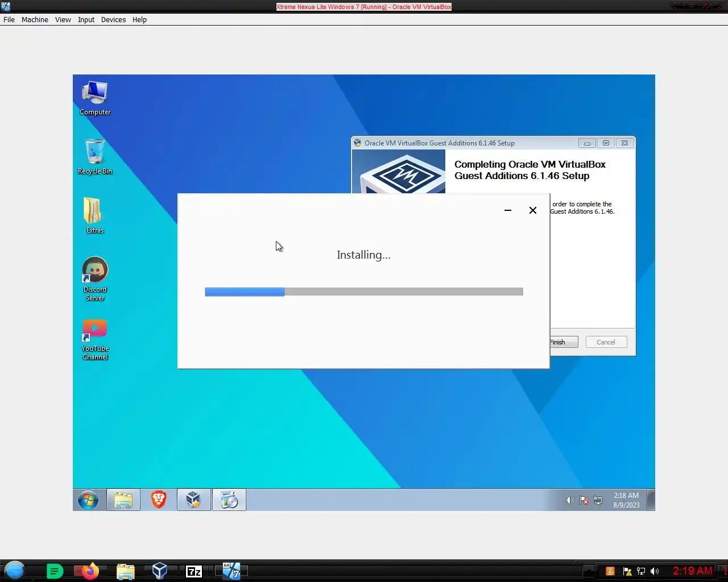This screenshot has height=582, width=728.
Task: Open the Computer desktop icon
Action: coord(95,98)
